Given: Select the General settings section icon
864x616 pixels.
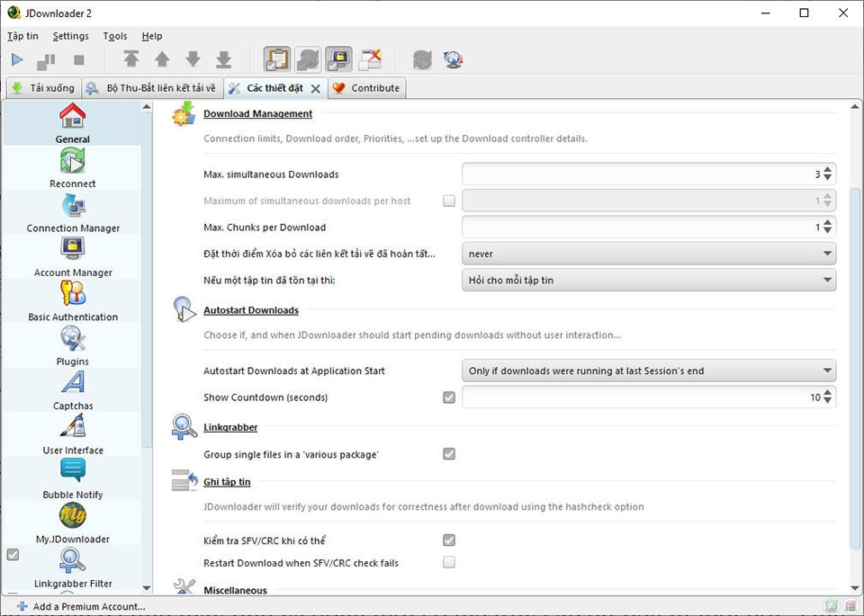Looking at the screenshot, I should point(72,119).
